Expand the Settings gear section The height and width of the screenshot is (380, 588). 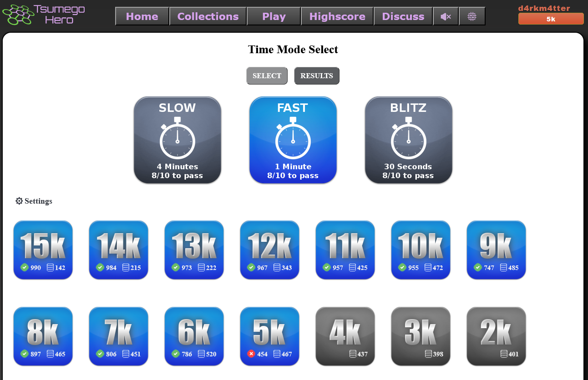tap(34, 201)
